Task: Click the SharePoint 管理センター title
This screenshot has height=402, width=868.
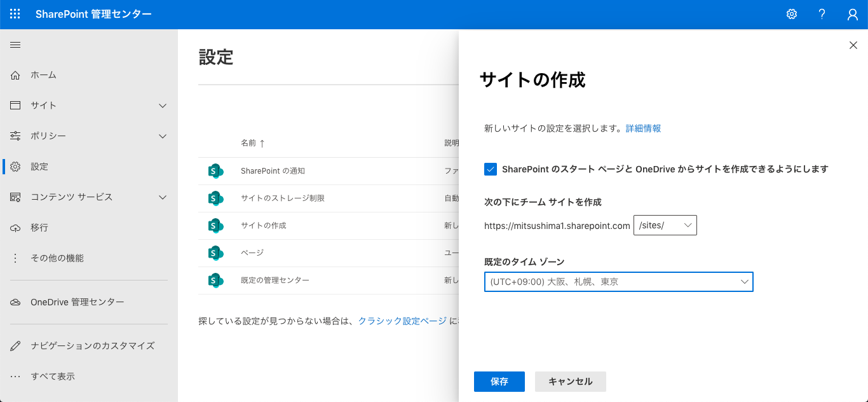Action: pos(93,15)
